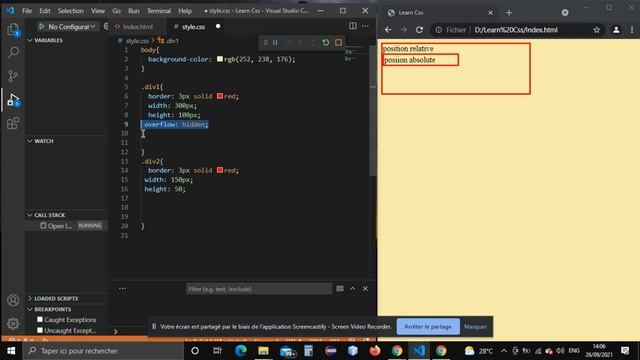Open the Extensions view
The image size is (640, 360).
[x=13, y=123]
